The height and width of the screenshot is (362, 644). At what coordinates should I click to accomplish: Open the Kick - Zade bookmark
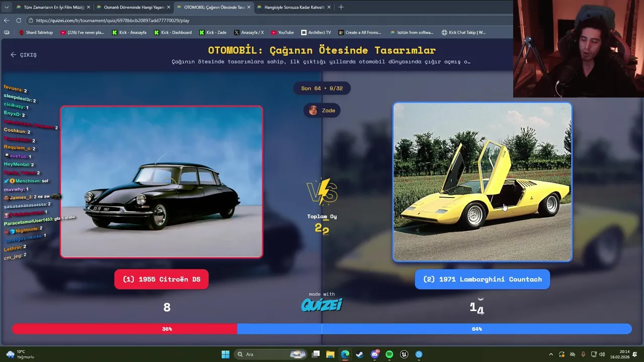click(213, 33)
